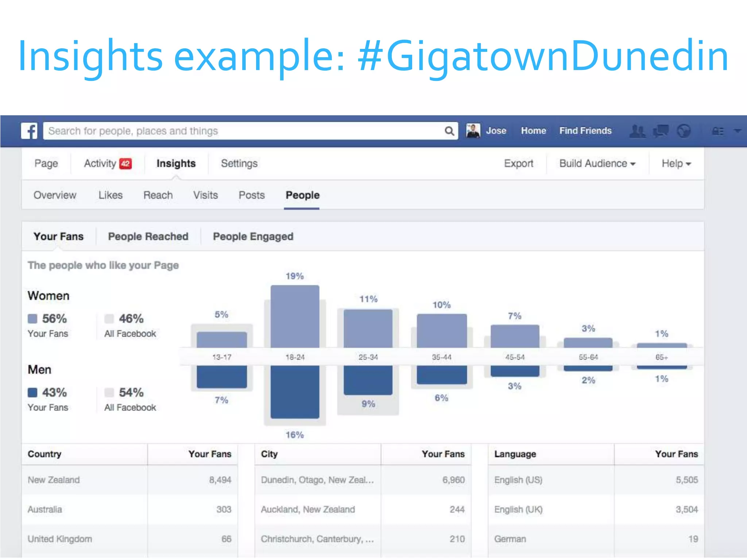
Task: Expand the Build Audience dropdown
Action: point(597,163)
